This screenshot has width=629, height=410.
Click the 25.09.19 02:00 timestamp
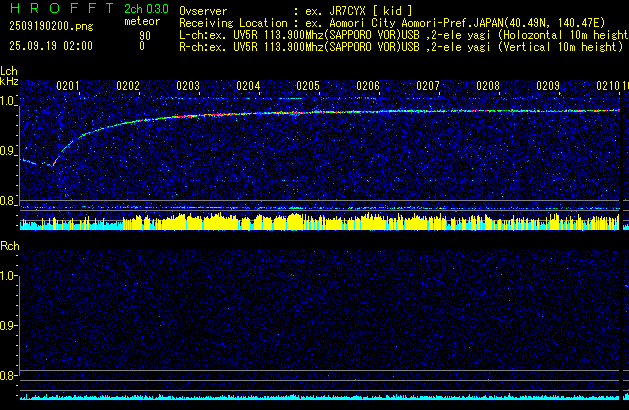[x=50, y=46]
